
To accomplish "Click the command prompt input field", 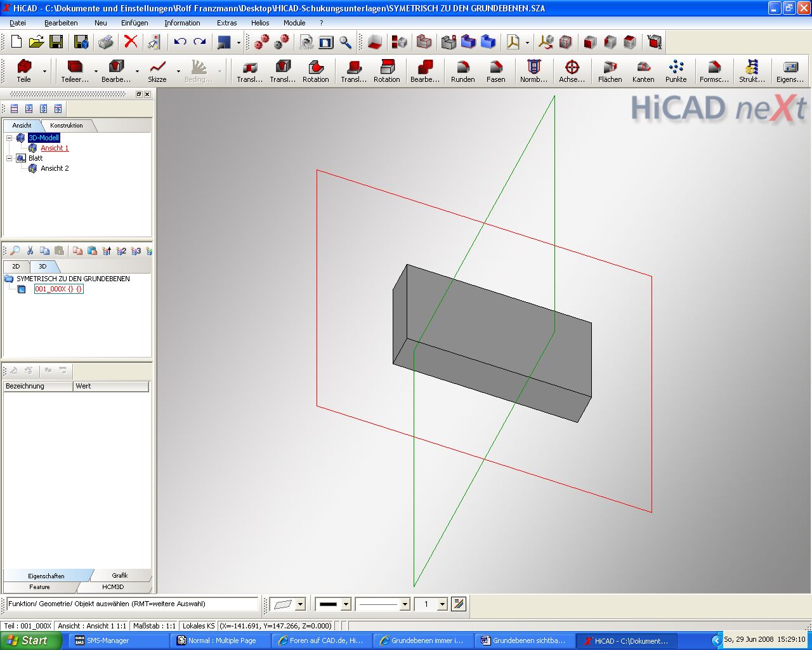I will coord(133,604).
